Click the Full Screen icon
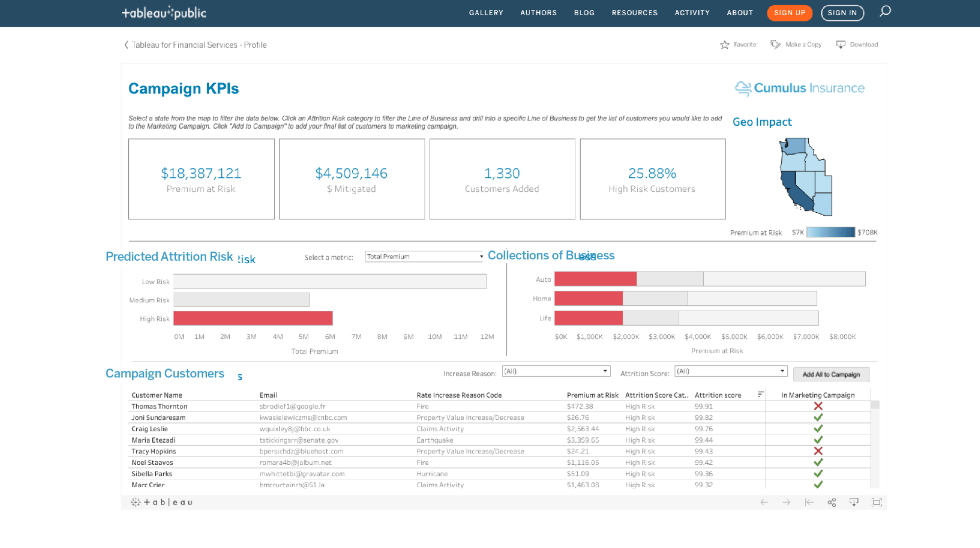The image size is (980, 548). [x=877, y=502]
